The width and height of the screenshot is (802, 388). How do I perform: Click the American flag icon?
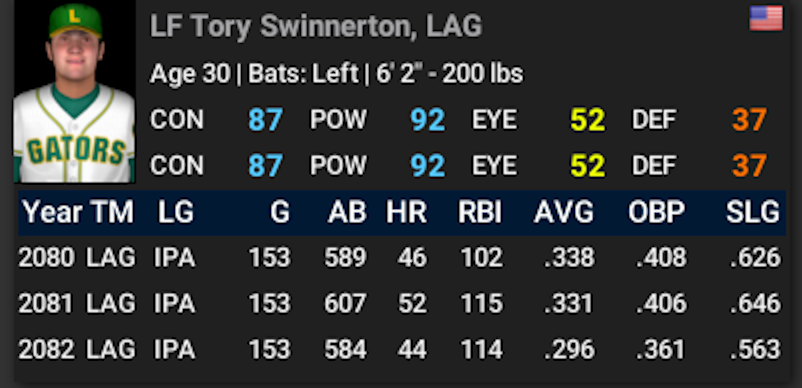766,18
